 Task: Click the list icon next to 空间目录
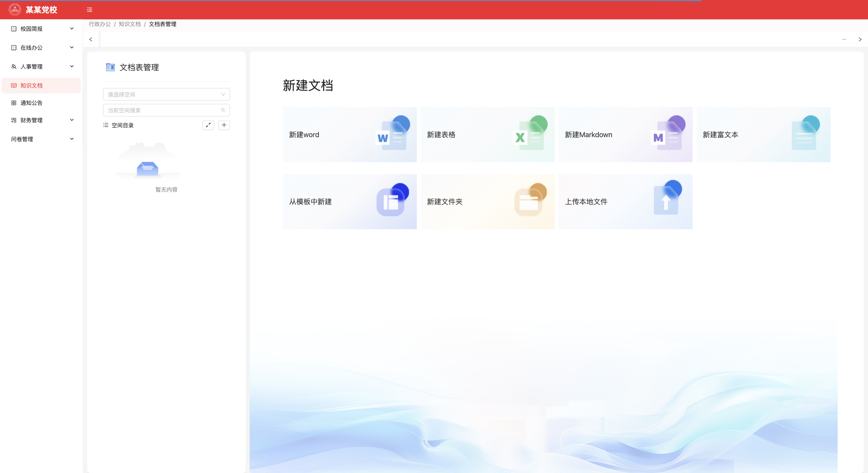pyautogui.click(x=106, y=125)
